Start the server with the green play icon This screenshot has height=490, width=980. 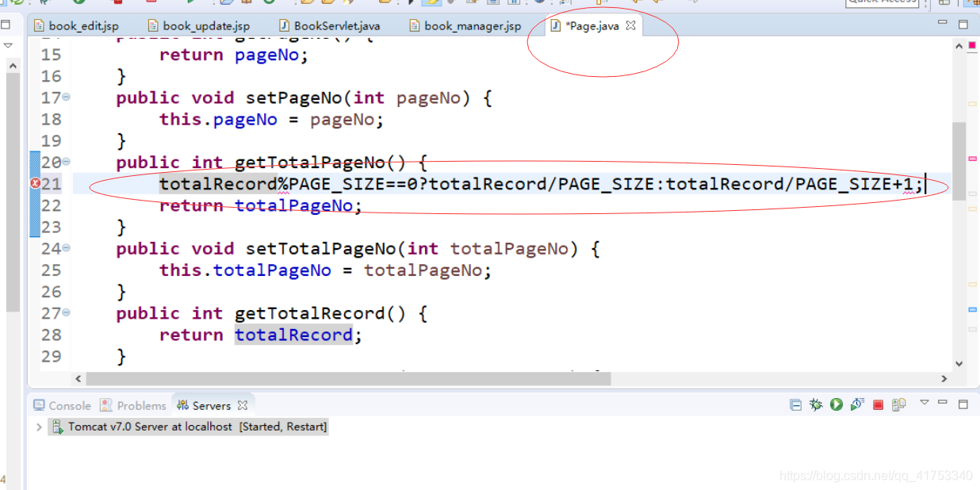[836, 405]
